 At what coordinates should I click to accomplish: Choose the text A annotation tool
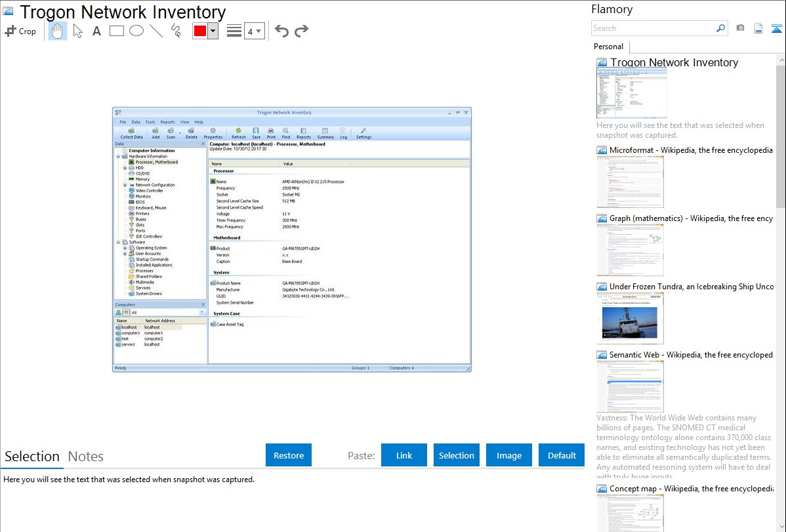pos(96,31)
